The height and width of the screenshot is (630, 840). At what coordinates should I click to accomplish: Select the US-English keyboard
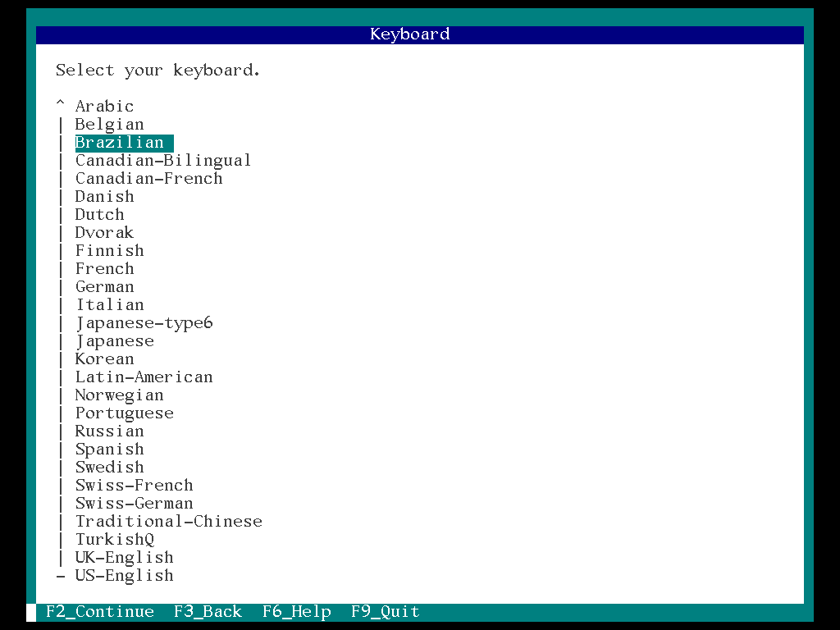tap(125, 576)
